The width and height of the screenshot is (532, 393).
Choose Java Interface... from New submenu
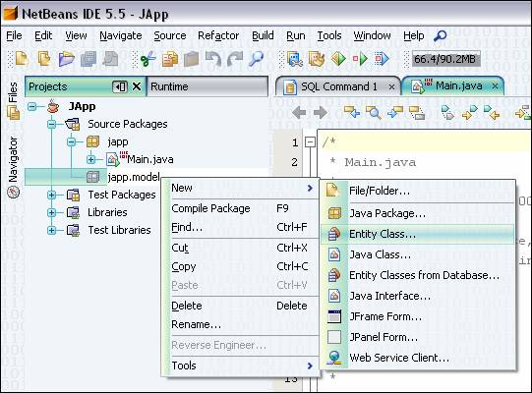click(417, 296)
